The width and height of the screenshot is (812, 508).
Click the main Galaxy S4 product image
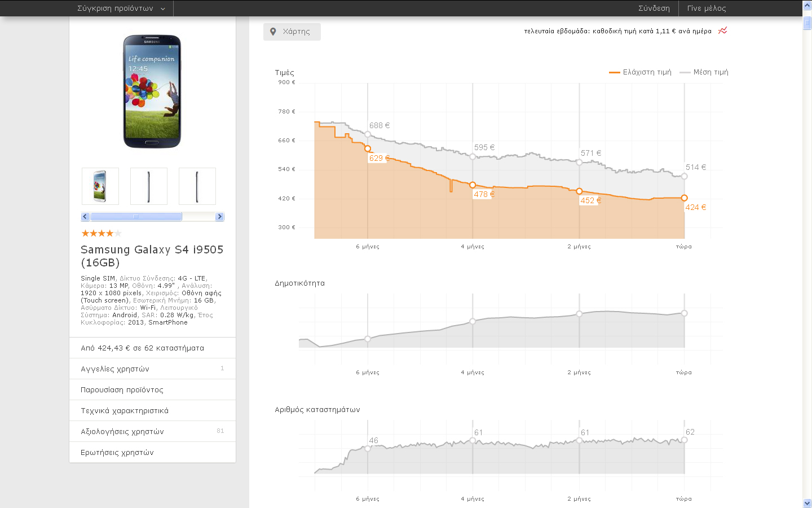click(152, 91)
